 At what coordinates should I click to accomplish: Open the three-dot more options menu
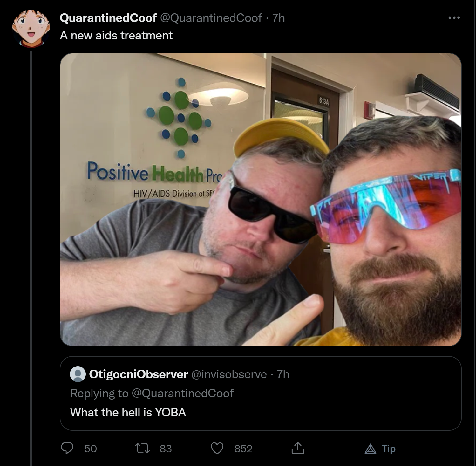pyautogui.click(x=454, y=18)
